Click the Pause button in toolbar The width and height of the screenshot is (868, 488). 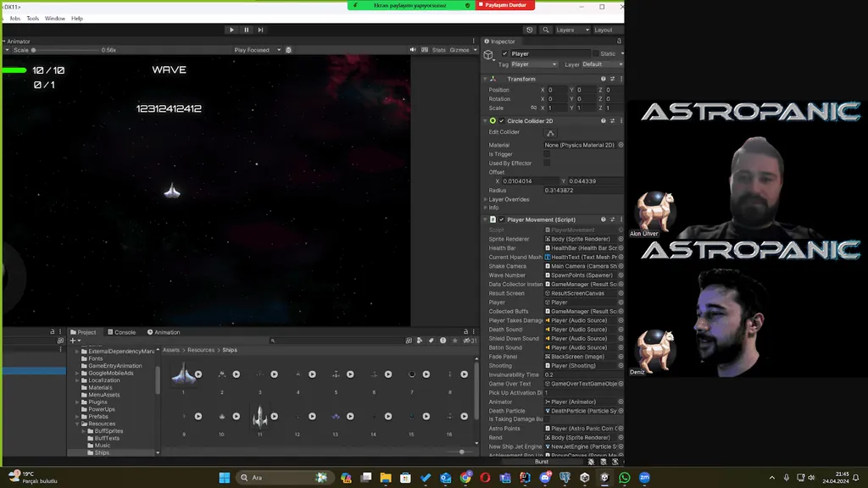pos(247,30)
